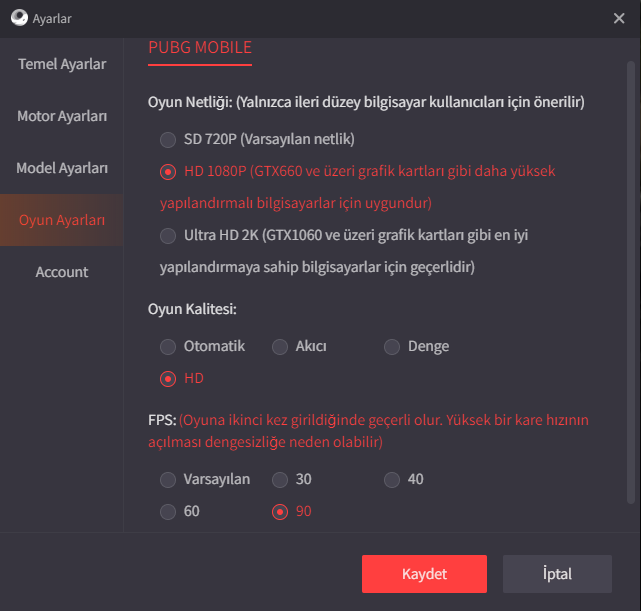
Task: Close the Ayarlar settings window
Action: [619, 18]
